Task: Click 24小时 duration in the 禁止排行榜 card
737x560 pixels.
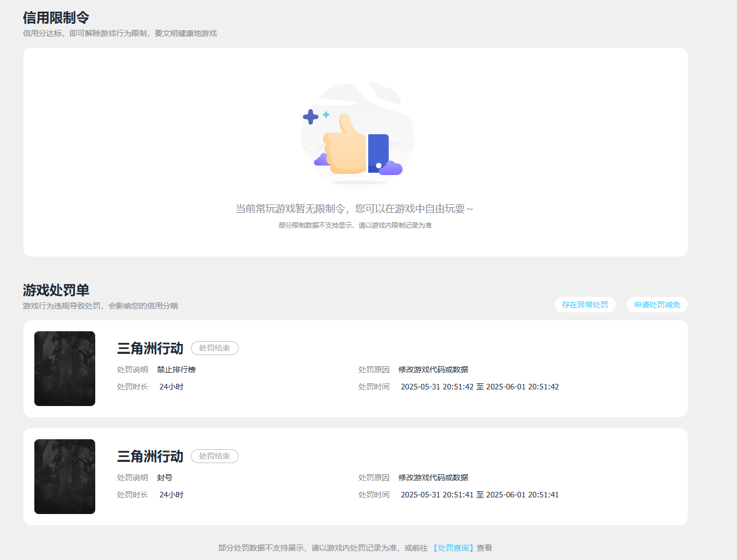Action: point(171,387)
